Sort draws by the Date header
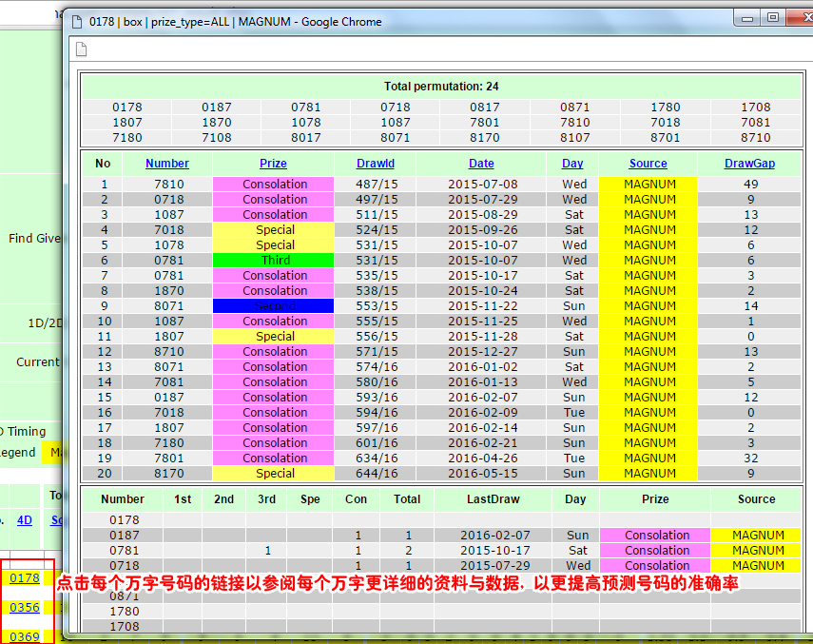This screenshot has height=644, width=813. click(x=481, y=164)
